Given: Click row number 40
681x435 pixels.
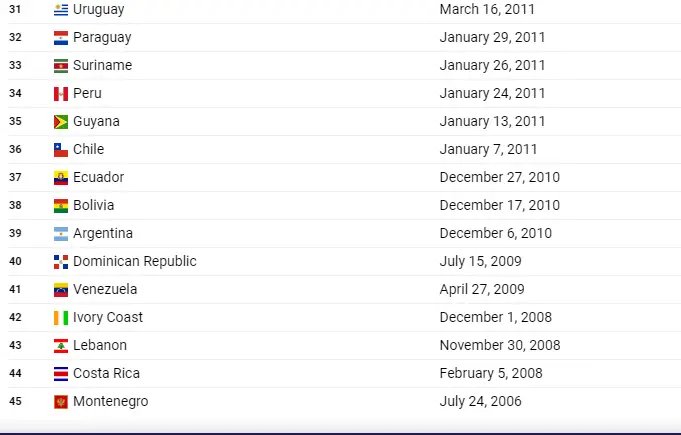Looking at the screenshot, I should [15, 261].
